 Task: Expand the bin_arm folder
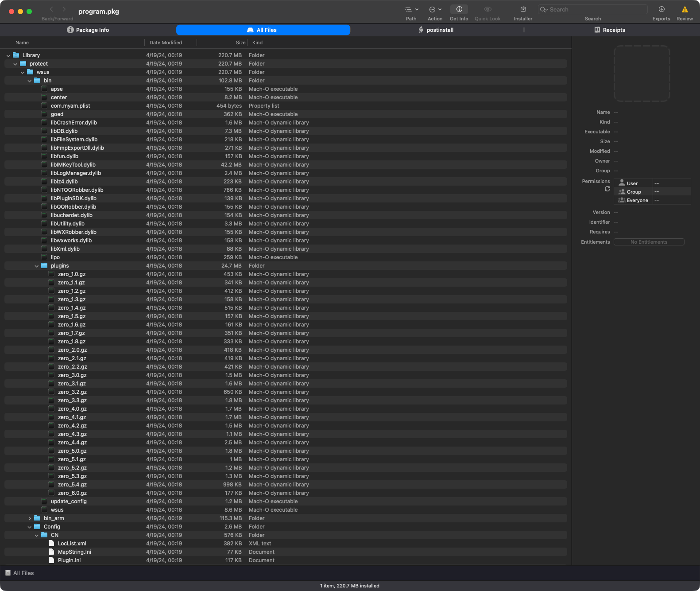pyautogui.click(x=30, y=518)
